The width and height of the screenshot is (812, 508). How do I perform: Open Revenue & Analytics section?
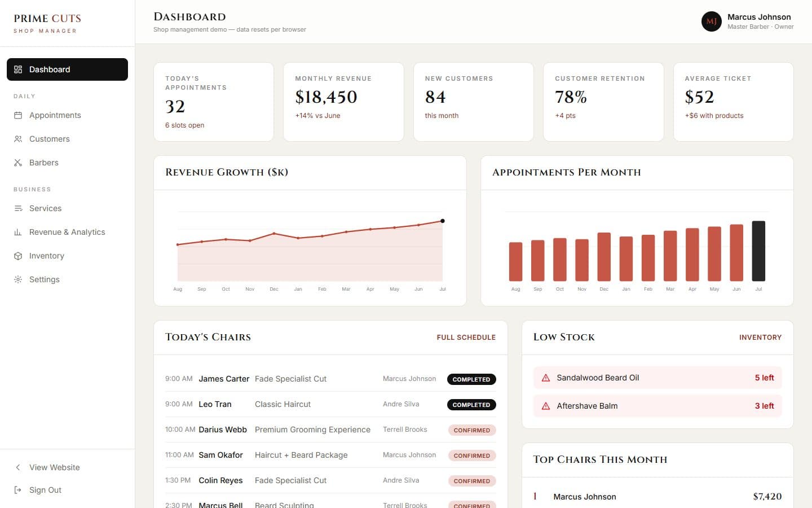click(67, 232)
